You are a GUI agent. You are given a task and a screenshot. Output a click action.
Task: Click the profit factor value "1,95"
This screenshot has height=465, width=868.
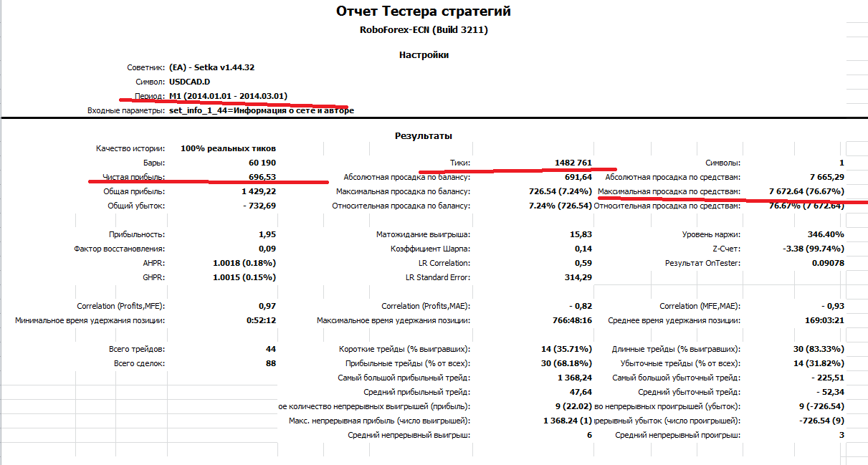pyautogui.click(x=267, y=234)
